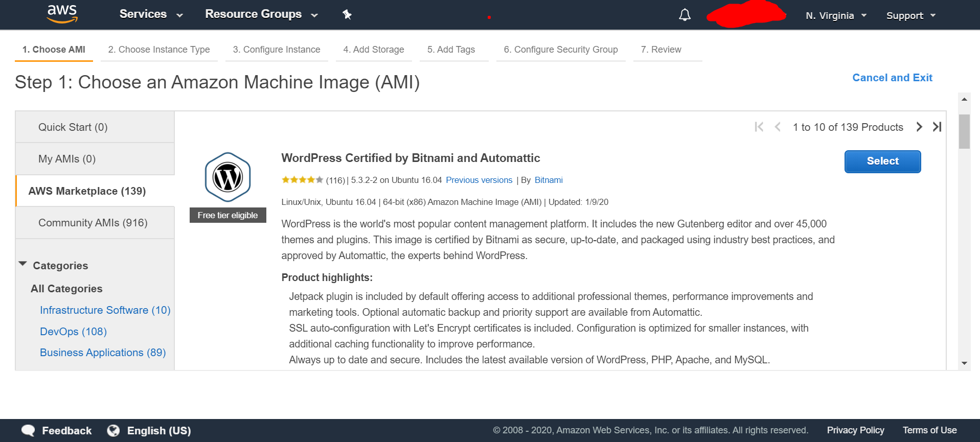Image resolution: width=980 pixels, height=442 pixels.
Task: Open the Support menu
Action: coord(910,16)
